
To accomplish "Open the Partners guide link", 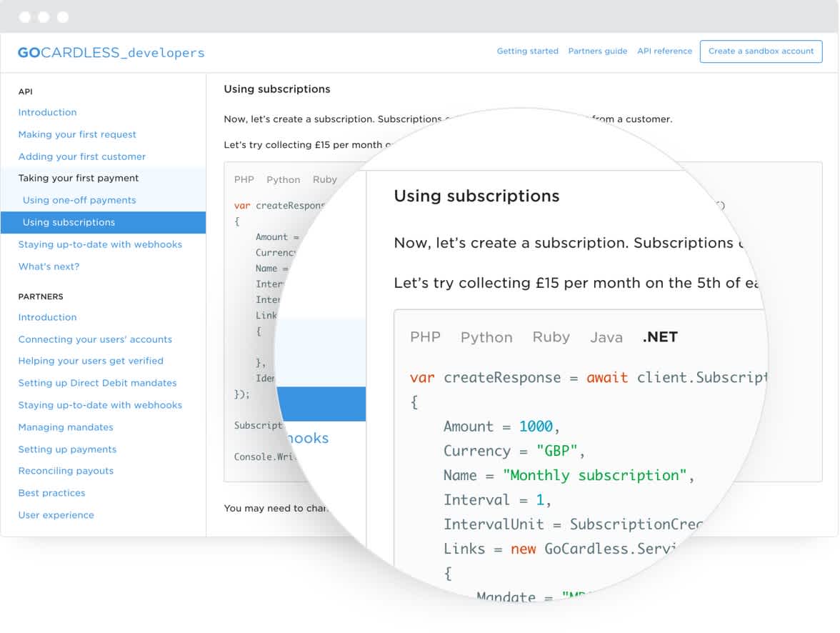I will pyautogui.click(x=597, y=51).
